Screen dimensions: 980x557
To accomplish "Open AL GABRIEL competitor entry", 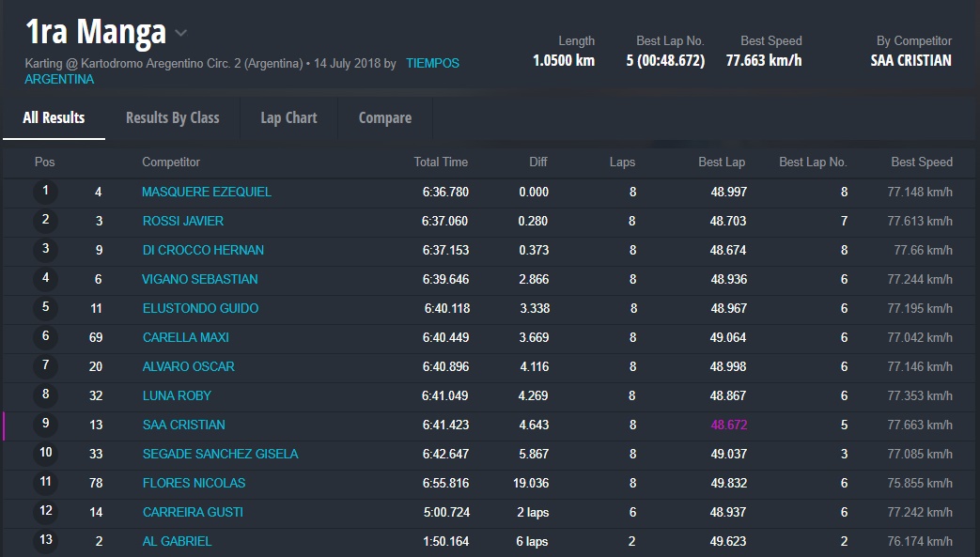I will click(178, 541).
